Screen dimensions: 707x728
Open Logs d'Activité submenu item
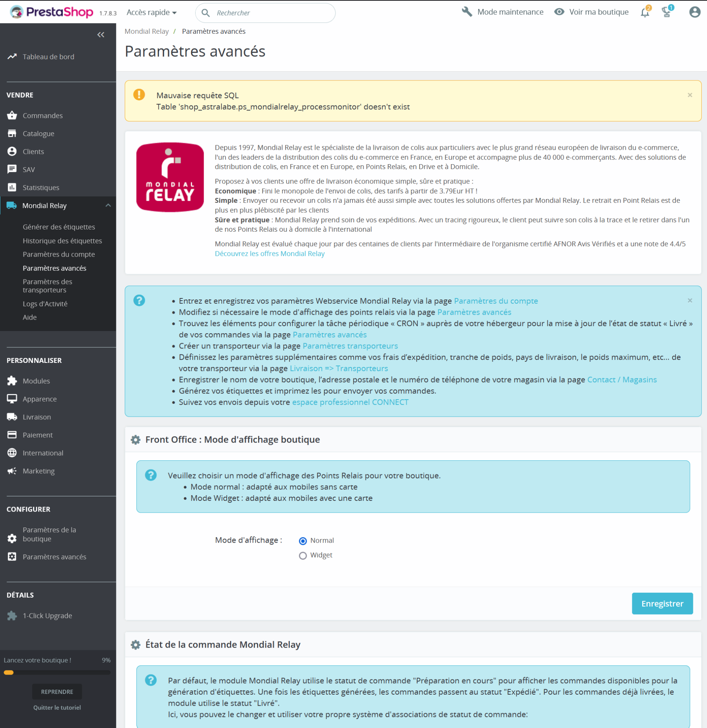pos(45,304)
